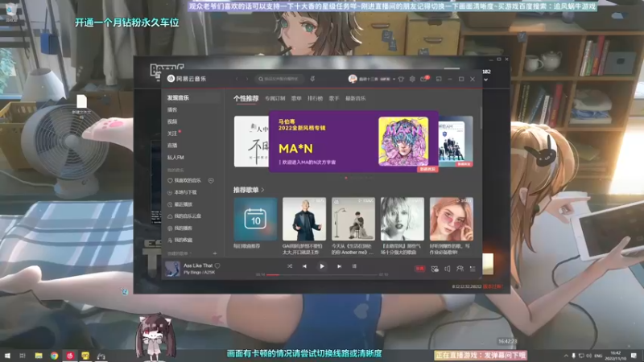This screenshot has height=362, width=644.
Task: Open the MA*N album banner
Action: click(x=353, y=142)
